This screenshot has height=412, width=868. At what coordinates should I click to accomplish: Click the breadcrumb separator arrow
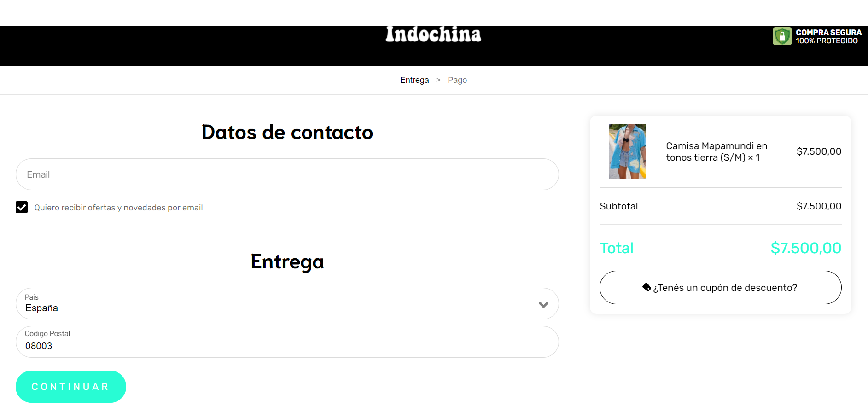438,80
